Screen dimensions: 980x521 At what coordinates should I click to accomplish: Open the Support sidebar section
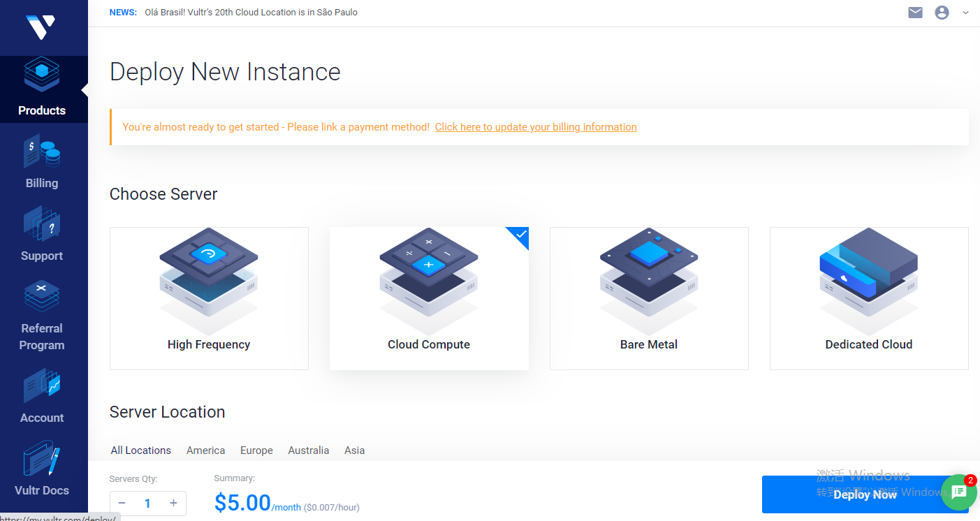pyautogui.click(x=42, y=235)
